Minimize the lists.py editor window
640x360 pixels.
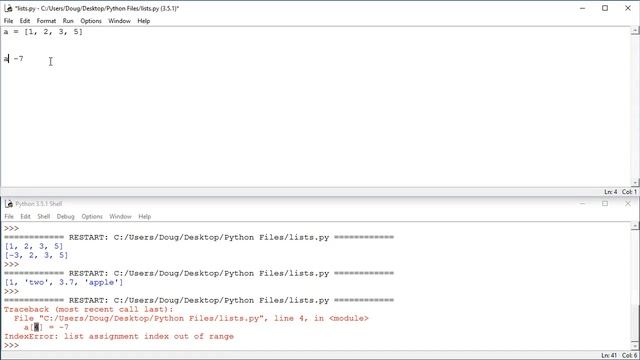pos(582,8)
